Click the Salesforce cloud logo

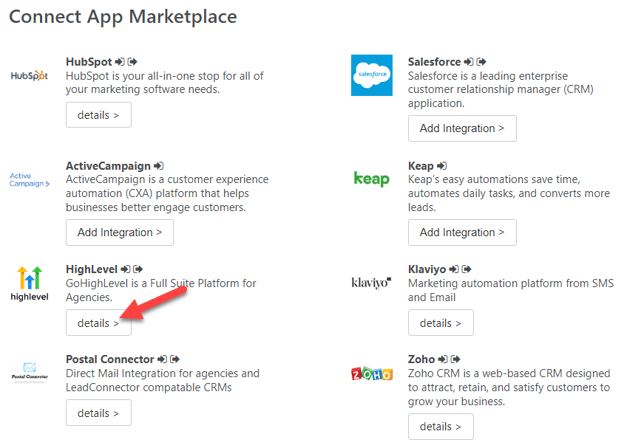371,75
